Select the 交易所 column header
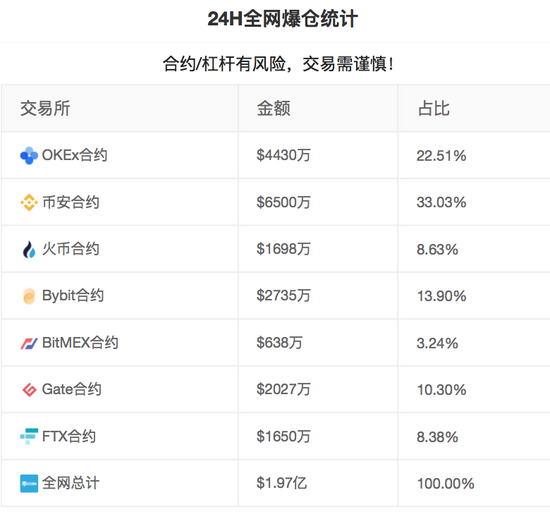 pos(45,108)
